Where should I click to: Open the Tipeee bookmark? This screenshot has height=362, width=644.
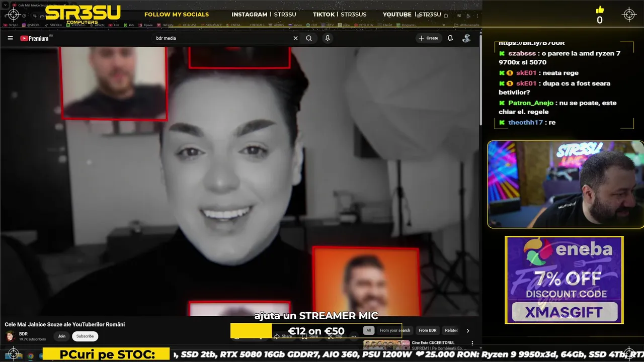point(144,25)
